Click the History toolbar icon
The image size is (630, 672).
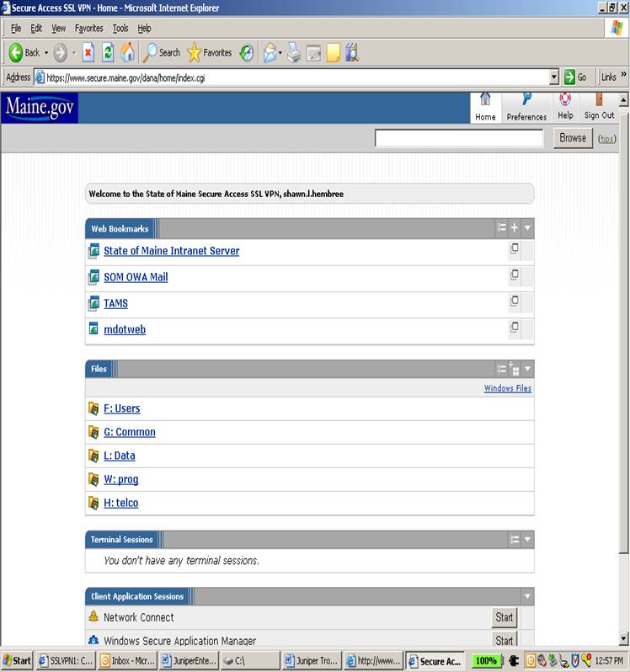(x=247, y=53)
